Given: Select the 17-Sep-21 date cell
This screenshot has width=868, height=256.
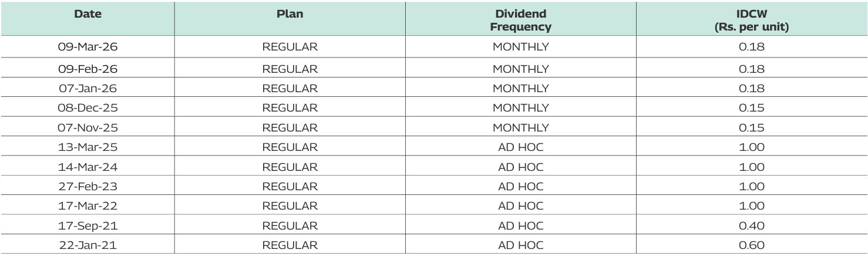Looking at the screenshot, I should point(88,226).
